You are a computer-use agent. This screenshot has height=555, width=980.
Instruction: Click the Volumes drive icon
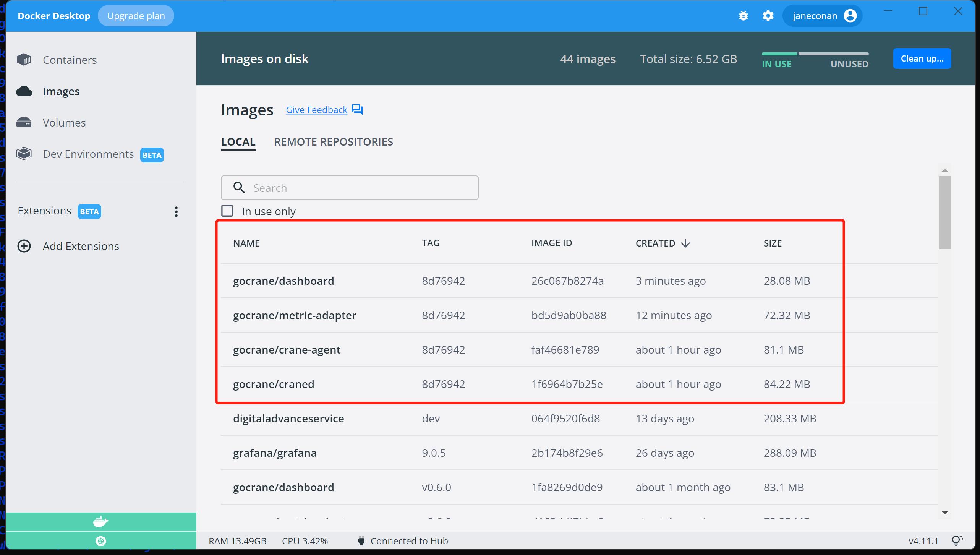24,122
